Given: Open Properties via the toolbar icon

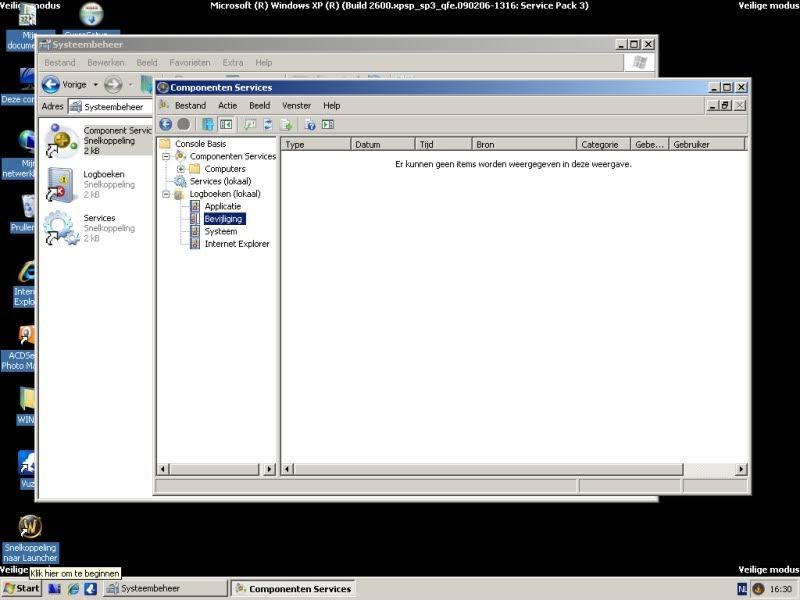Looking at the screenshot, I should [249, 124].
